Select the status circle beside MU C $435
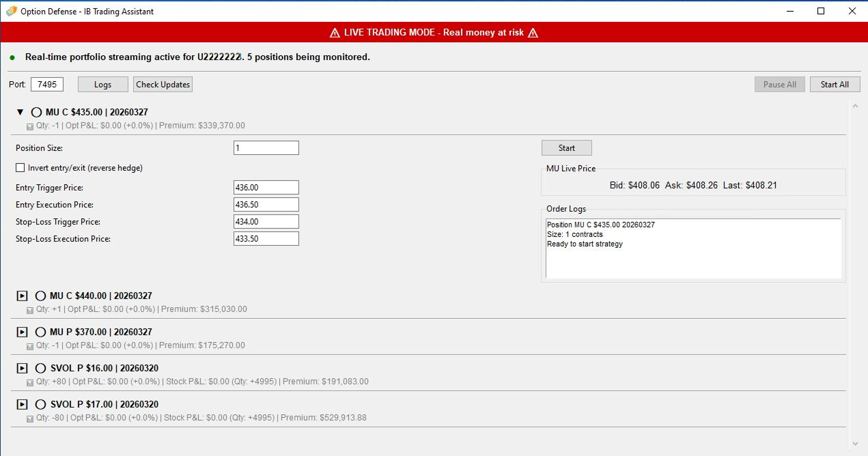Screen dimensions: 868x456 click(x=37, y=113)
